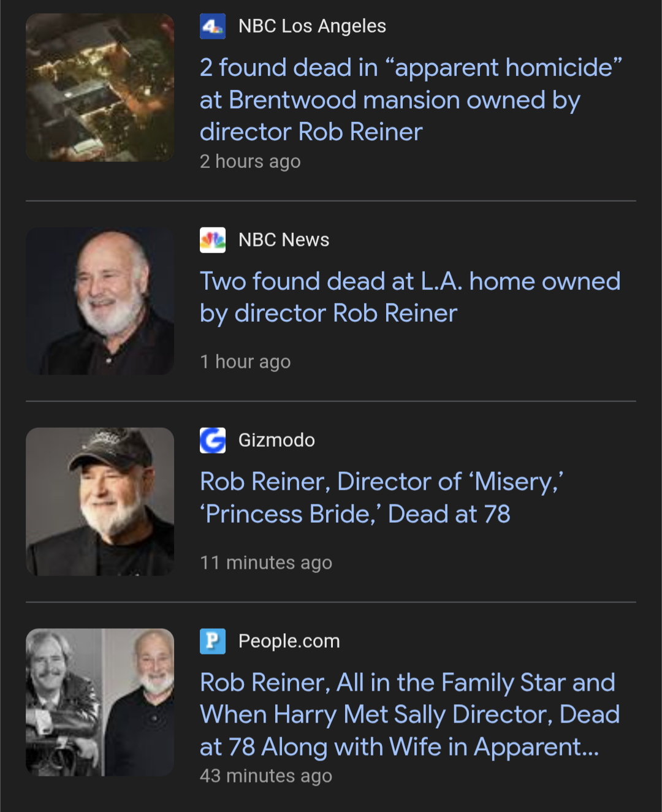Click the Gizmodo G logo icon
Image resolution: width=662 pixels, height=812 pixels.
coord(213,440)
